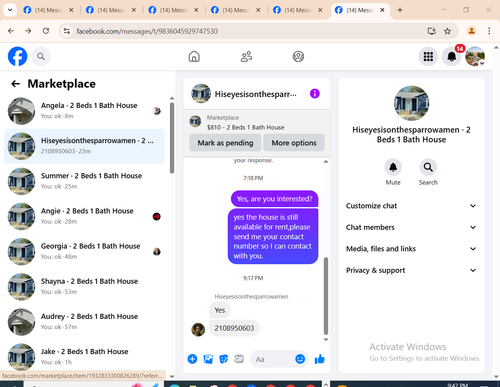Image resolution: width=500 pixels, height=387 pixels.
Task: Open the Menu grid icon
Action: [428, 56]
